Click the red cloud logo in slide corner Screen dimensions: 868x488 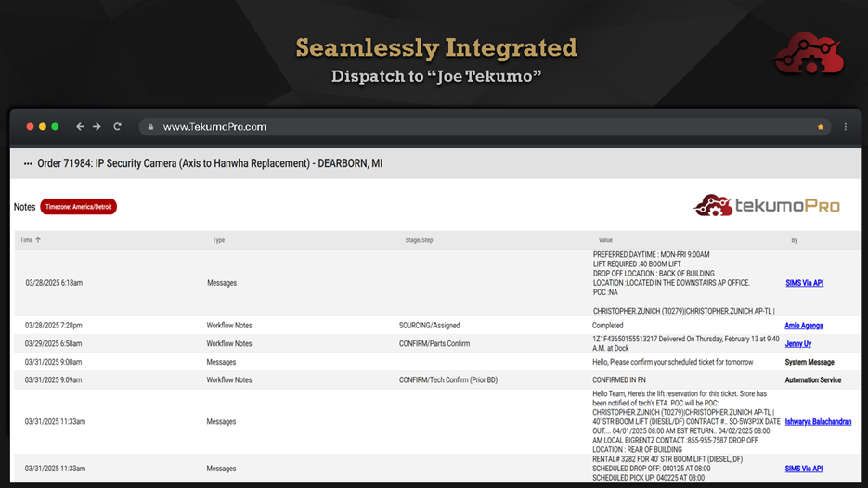pos(807,54)
